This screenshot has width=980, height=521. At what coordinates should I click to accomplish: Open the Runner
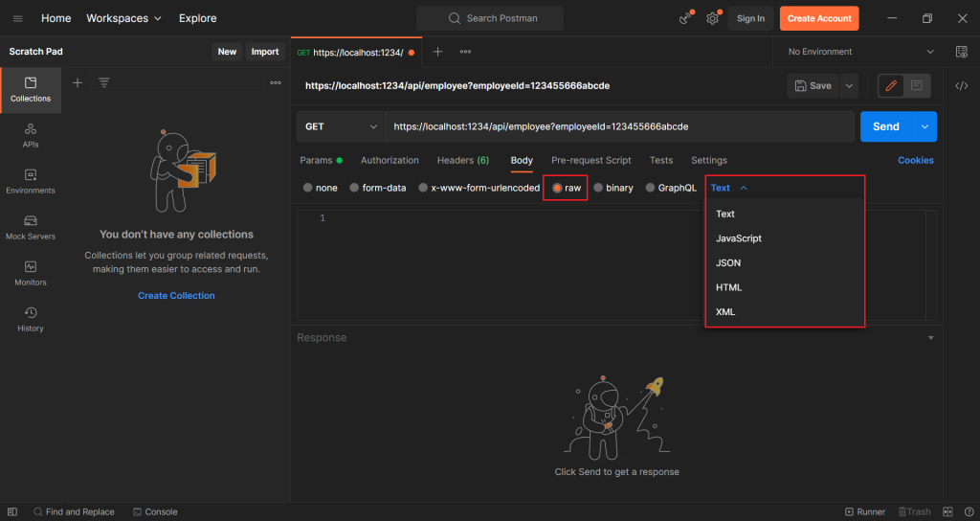coord(865,511)
